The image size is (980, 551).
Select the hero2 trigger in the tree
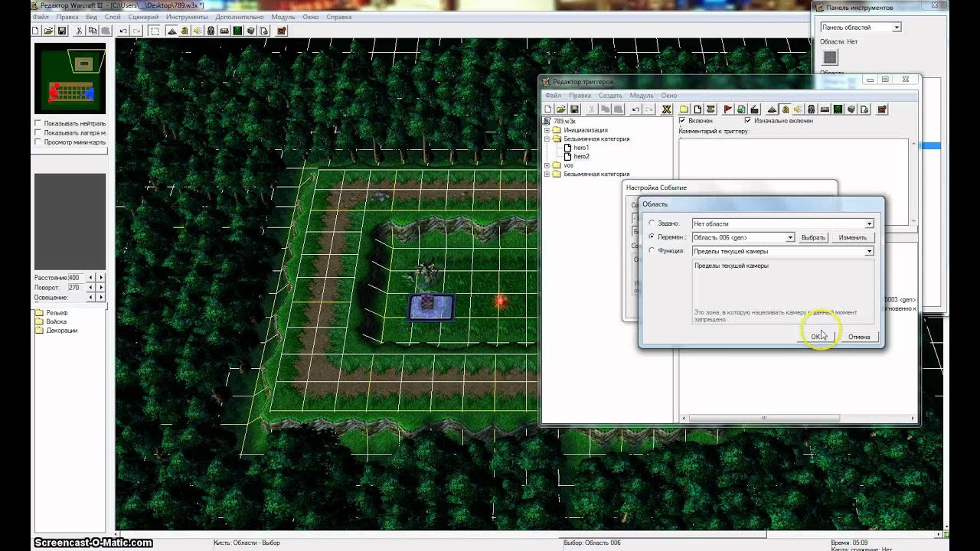(x=582, y=156)
